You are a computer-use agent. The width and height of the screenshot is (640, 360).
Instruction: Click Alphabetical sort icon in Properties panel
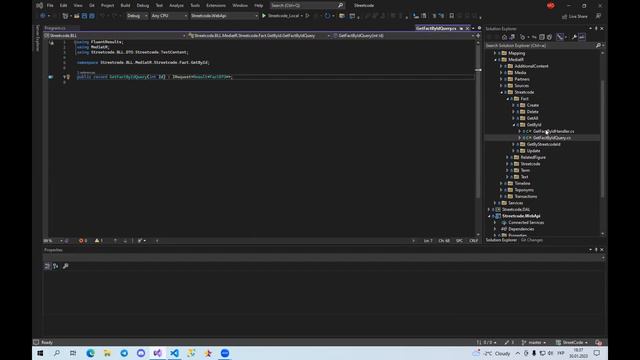[56, 266]
